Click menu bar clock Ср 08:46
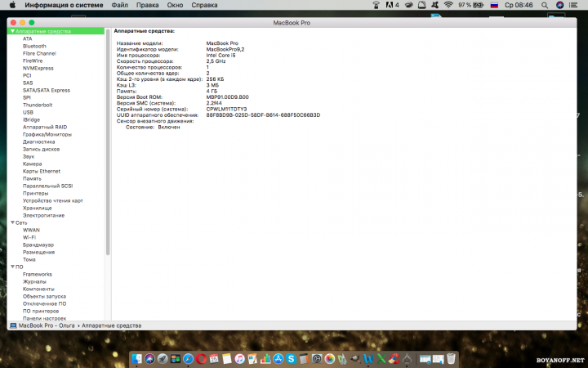 pyautogui.click(x=519, y=5)
